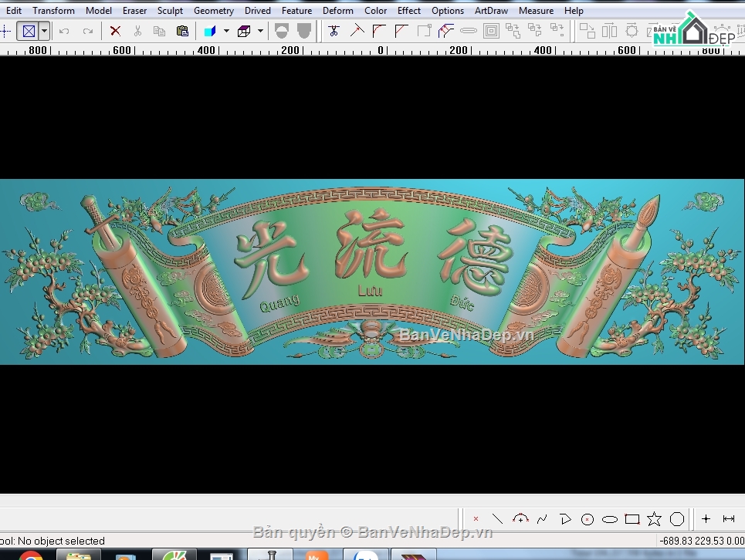Toggle the half-shaded dome shading view

[x=282, y=32]
